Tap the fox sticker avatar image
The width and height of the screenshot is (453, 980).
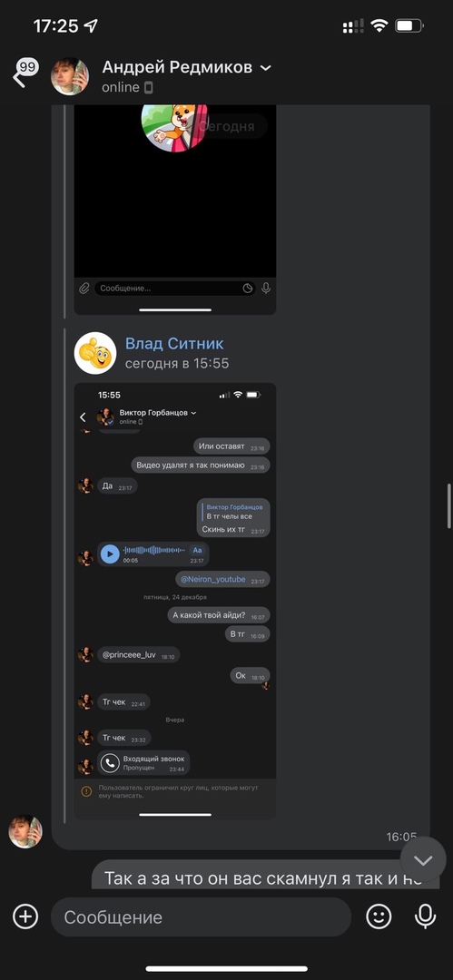[x=174, y=128]
